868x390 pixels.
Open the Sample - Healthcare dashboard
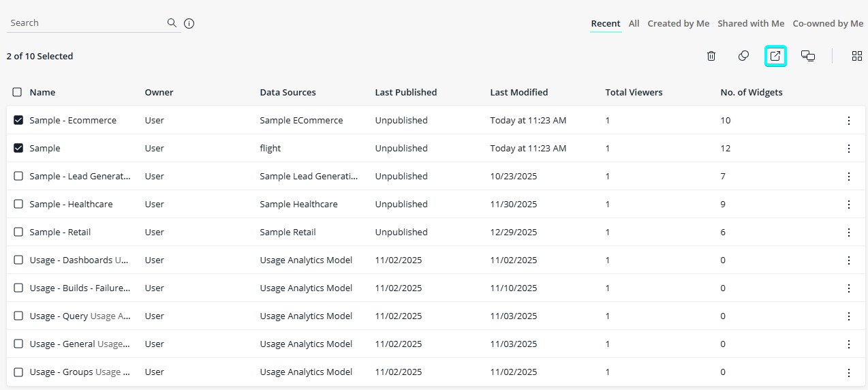point(71,205)
